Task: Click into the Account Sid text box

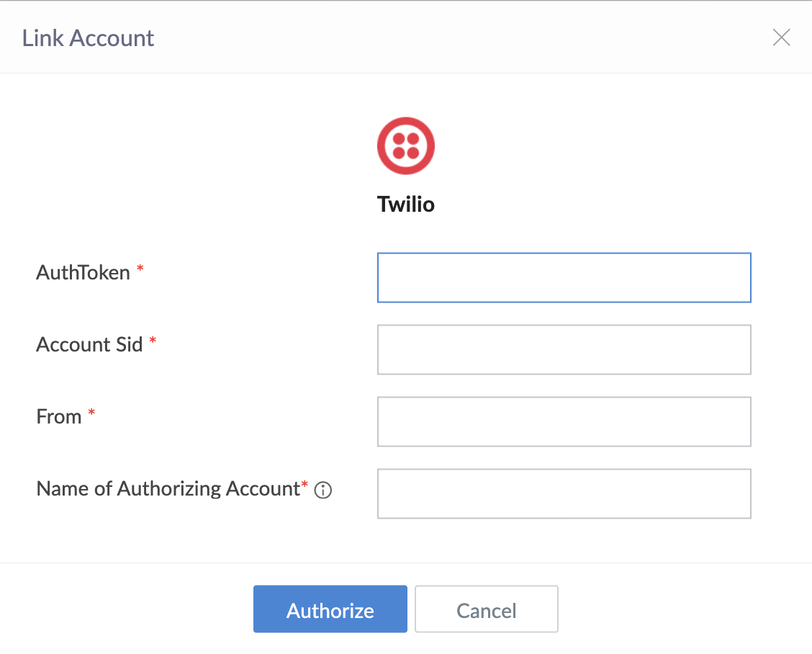Action: 564,349
